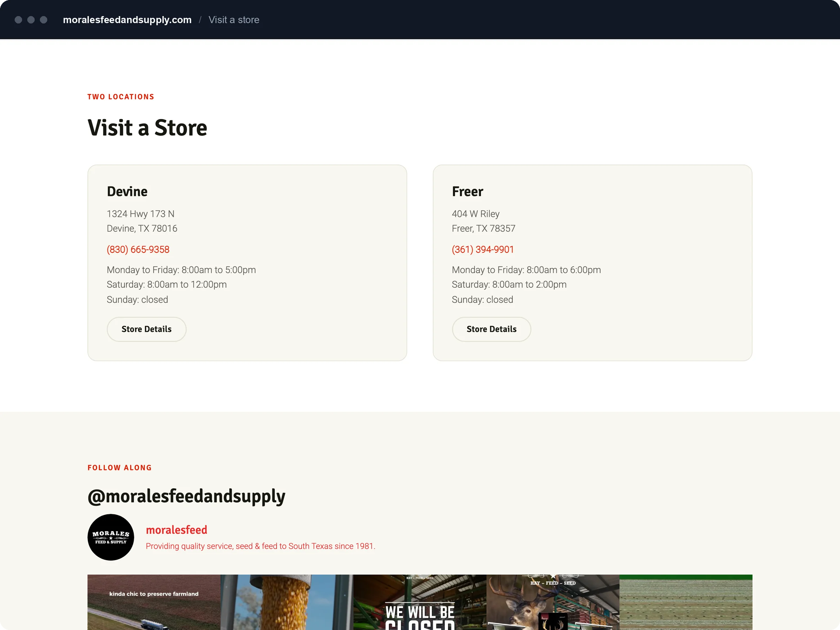
Task: Click the Instagram bio about South Texas since 1981
Action: (260, 546)
